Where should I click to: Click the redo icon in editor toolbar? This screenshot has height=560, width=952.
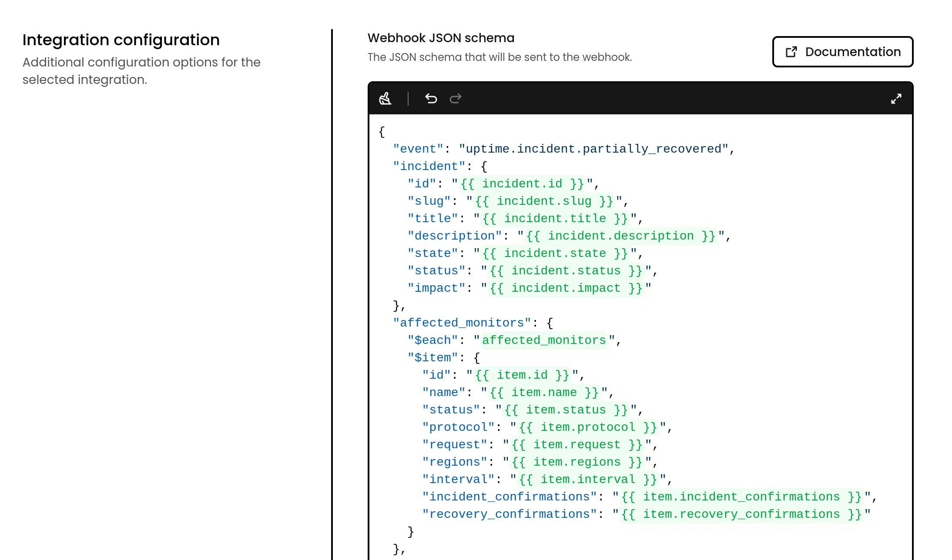455,99
